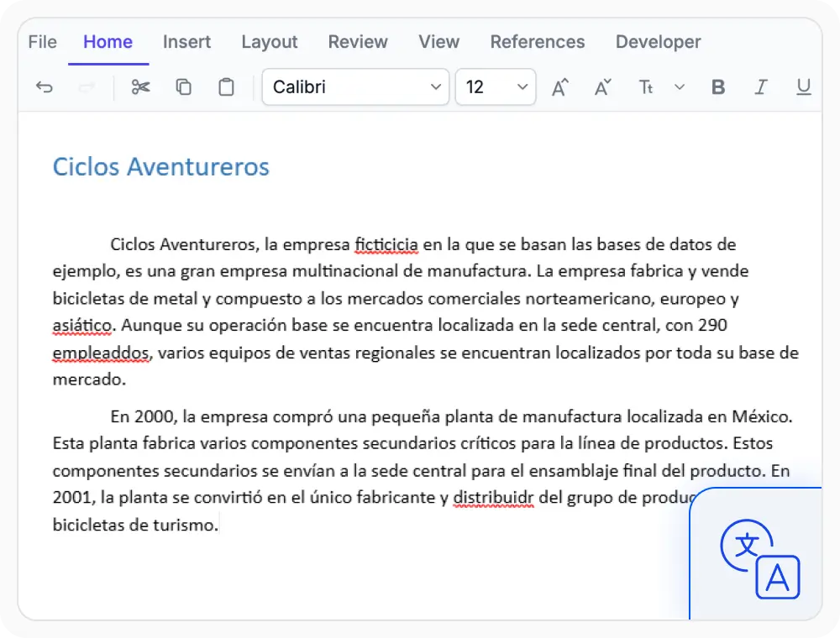Click the number '290' in first paragraph
840x638 pixels.
(711, 326)
